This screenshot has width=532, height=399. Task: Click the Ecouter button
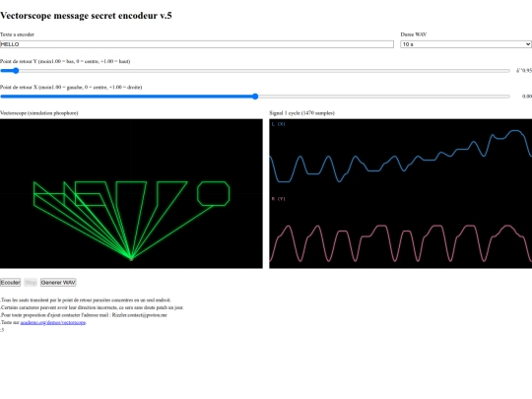click(x=10, y=283)
